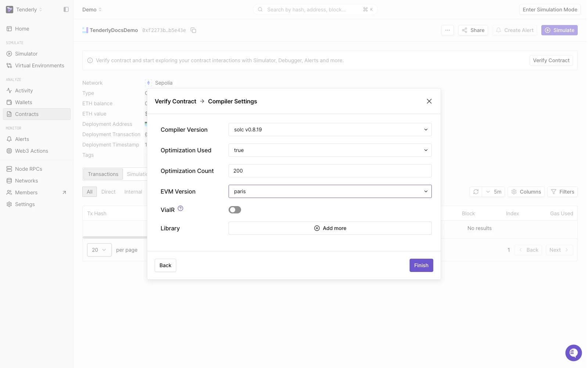Click the Gas Used column header
Screen dimensions: 588x368
click(562, 213)
